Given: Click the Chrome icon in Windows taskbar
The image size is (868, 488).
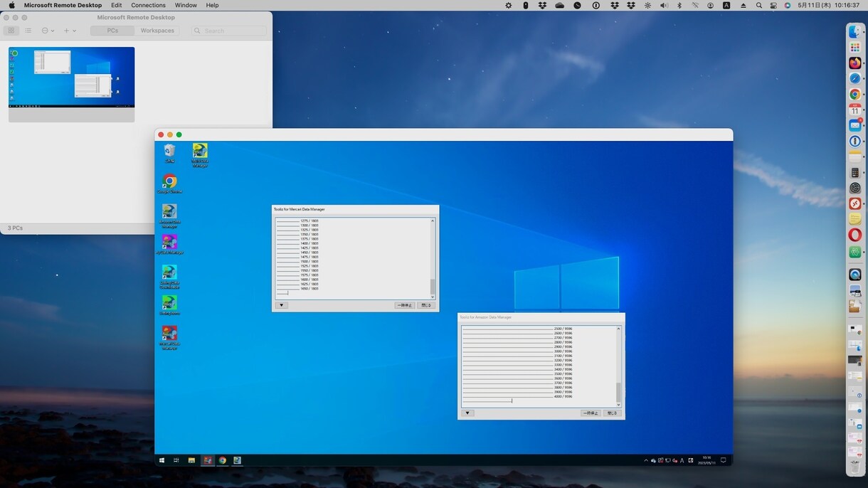Looking at the screenshot, I should 222,460.
